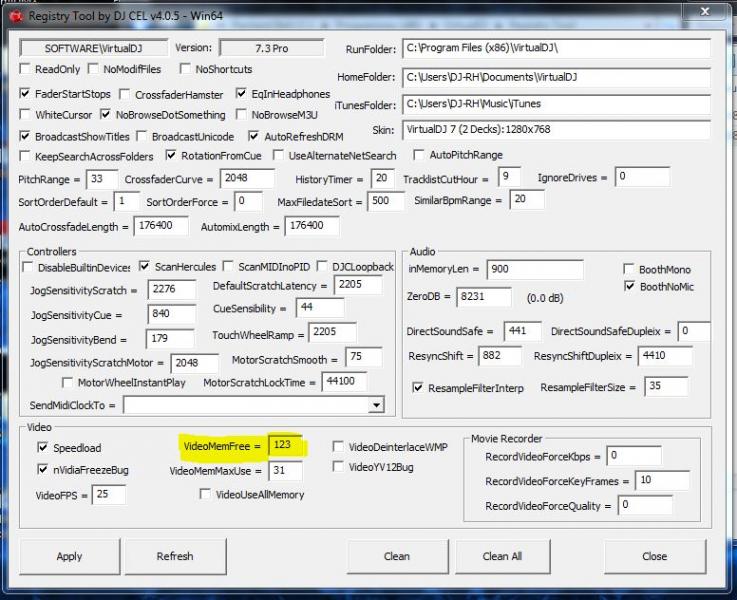Uncheck the EqInHeadphones option
737x600 pixels.
coord(242,94)
